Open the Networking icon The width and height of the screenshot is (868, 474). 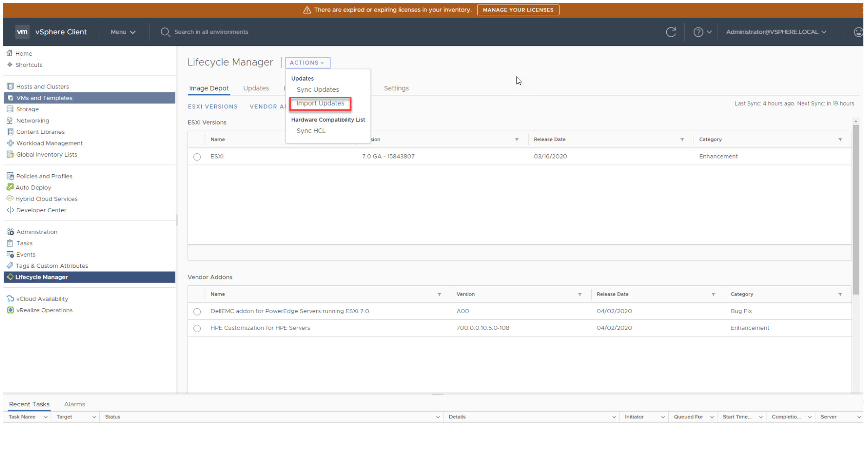pos(10,120)
